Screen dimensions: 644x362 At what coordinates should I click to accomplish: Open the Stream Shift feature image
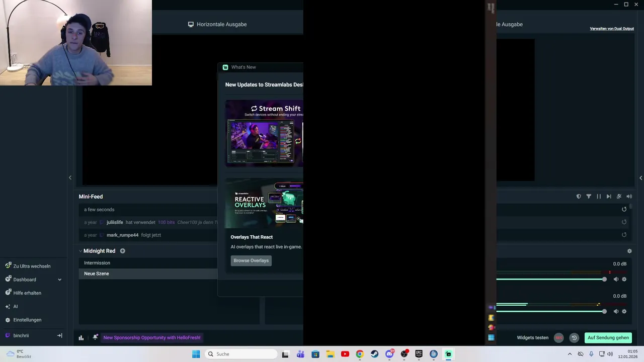pos(264,133)
